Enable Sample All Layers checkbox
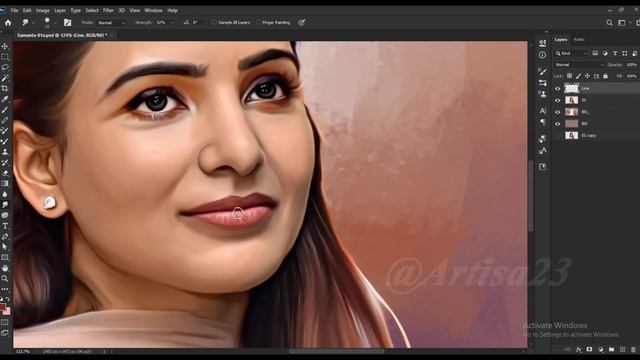The image size is (640, 360). 215,22
